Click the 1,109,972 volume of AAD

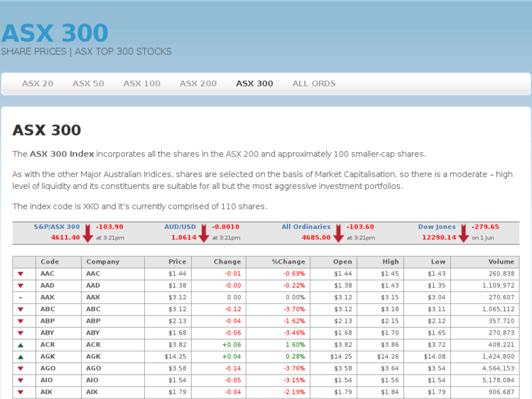point(498,286)
